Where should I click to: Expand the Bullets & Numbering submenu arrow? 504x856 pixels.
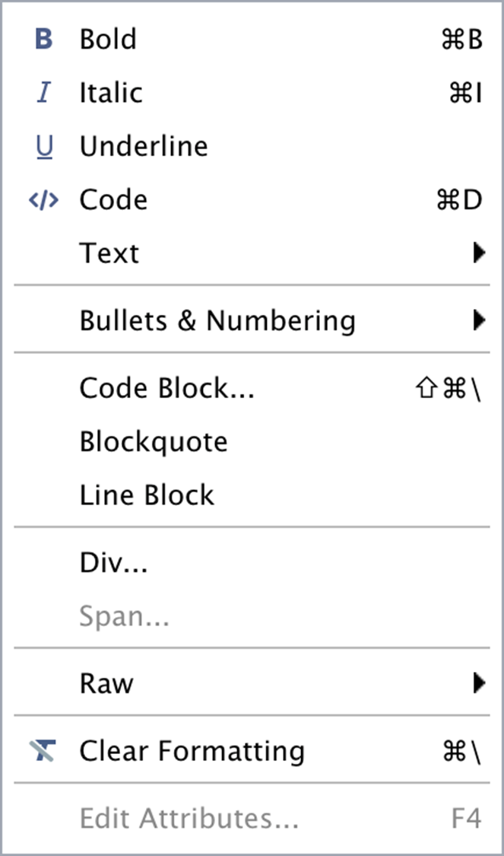point(478,320)
